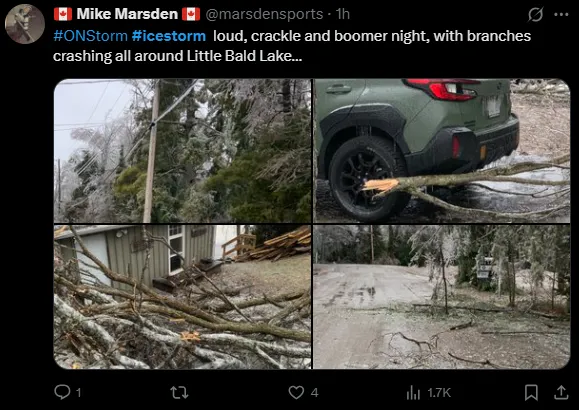Click the Mike Marsden display name

(x=127, y=14)
